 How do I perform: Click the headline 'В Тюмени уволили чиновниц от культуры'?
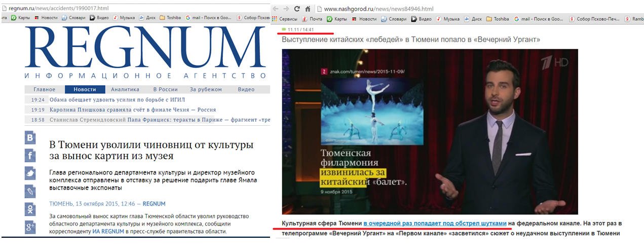point(151,150)
